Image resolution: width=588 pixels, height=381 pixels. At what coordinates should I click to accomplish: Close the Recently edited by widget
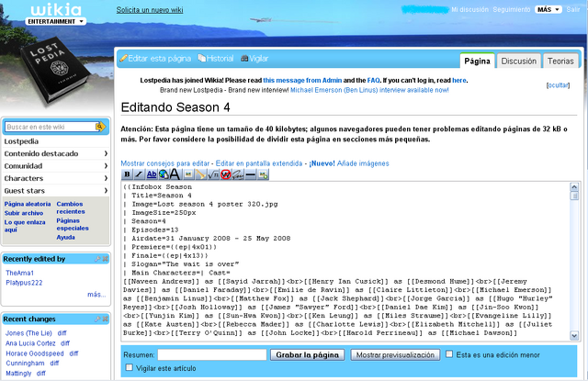pyautogui.click(x=106, y=259)
